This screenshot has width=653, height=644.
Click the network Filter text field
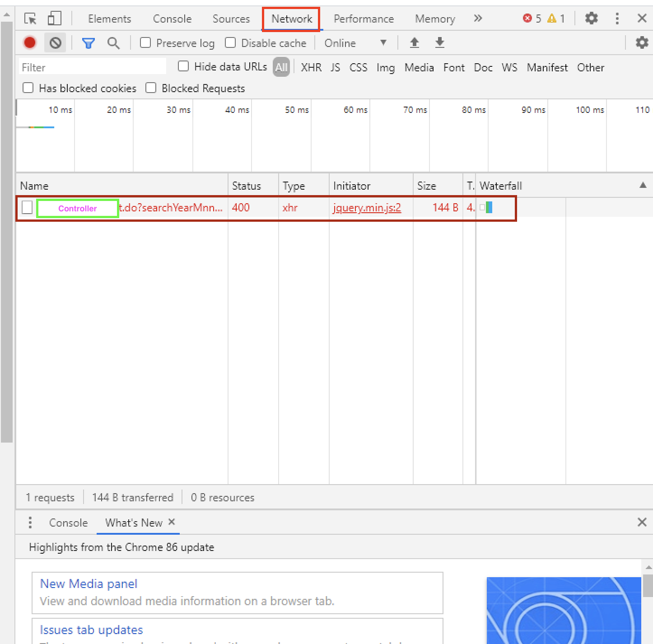click(x=93, y=67)
